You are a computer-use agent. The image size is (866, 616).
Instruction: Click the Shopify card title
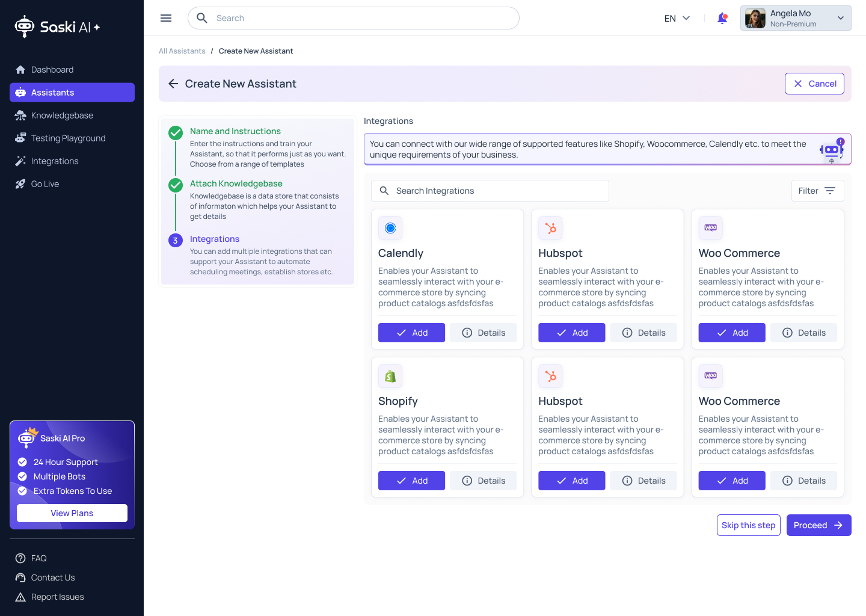point(398,401)
